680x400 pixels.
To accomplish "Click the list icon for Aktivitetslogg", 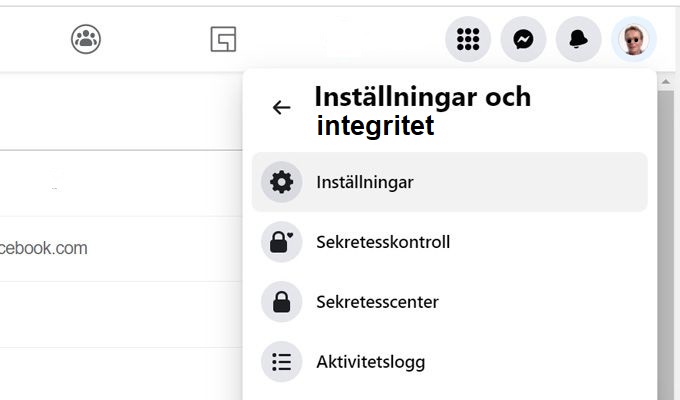I will tap(281, 361).
